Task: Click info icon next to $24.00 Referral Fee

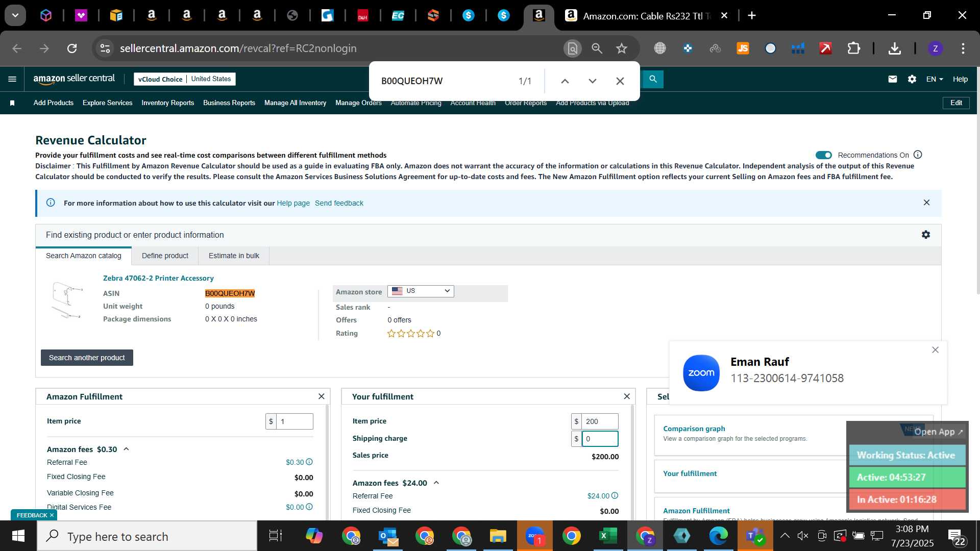Action: point(615,495)
